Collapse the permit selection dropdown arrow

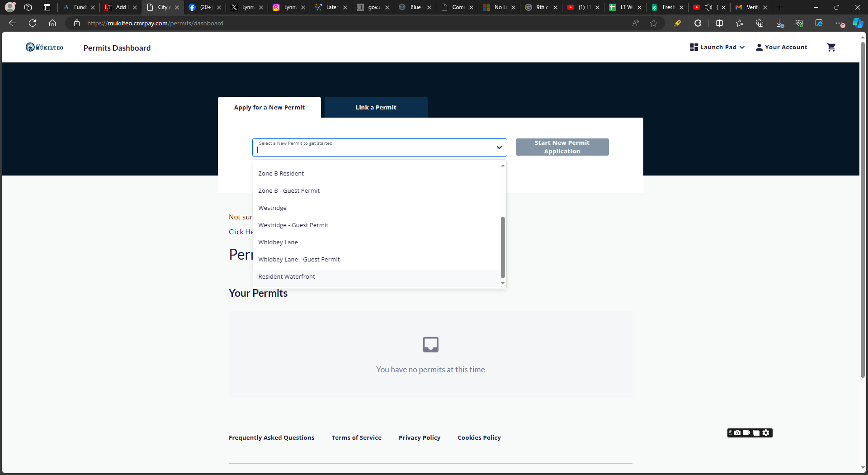[x=499, y=147]
